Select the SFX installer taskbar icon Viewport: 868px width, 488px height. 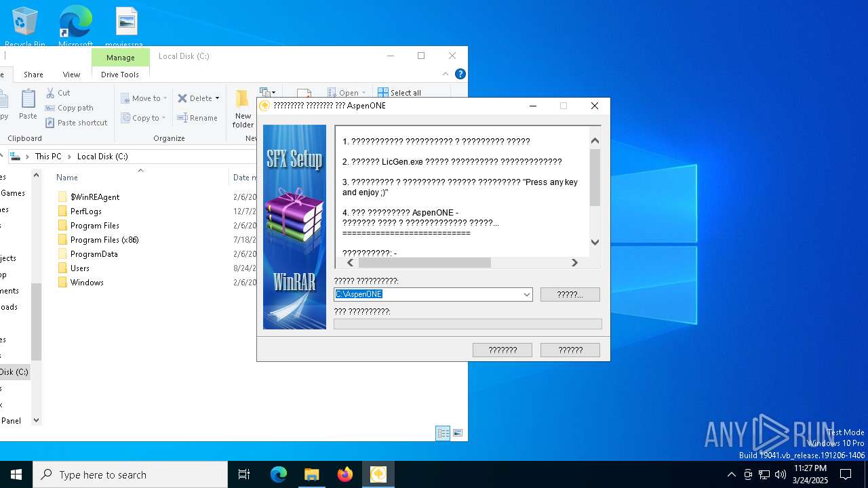[378, 474]
